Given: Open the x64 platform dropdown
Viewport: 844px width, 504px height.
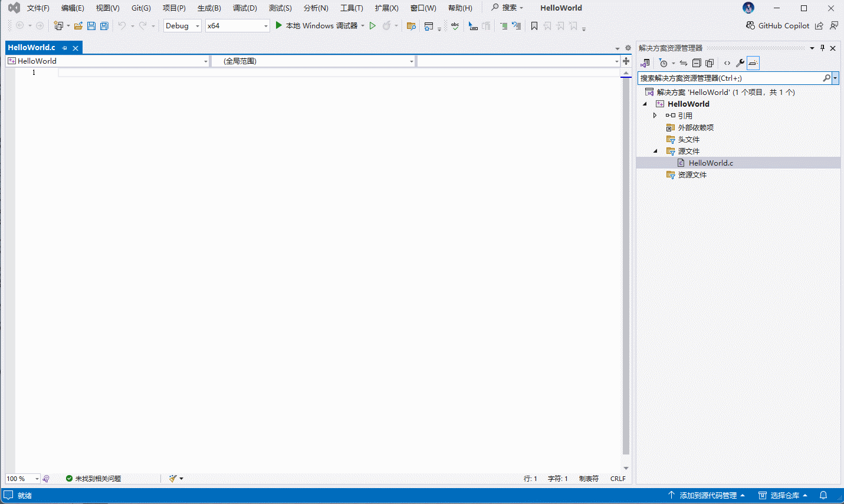Looking at the screenshot, I should point(237,26).
